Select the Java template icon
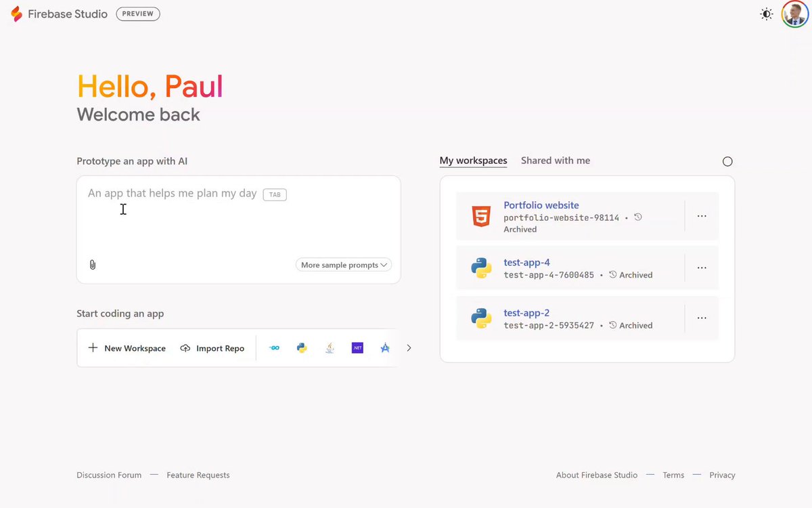 pyautogui.click(x=330, y=348)
